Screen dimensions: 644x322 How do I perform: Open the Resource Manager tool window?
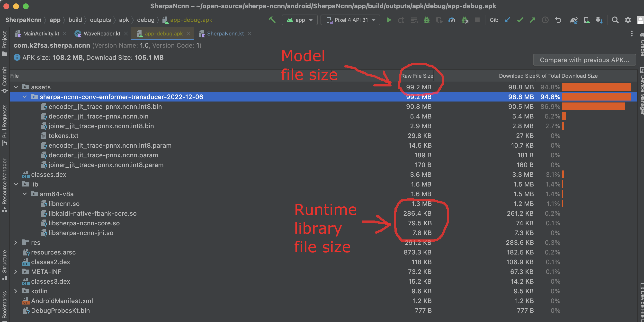(5, 186)
